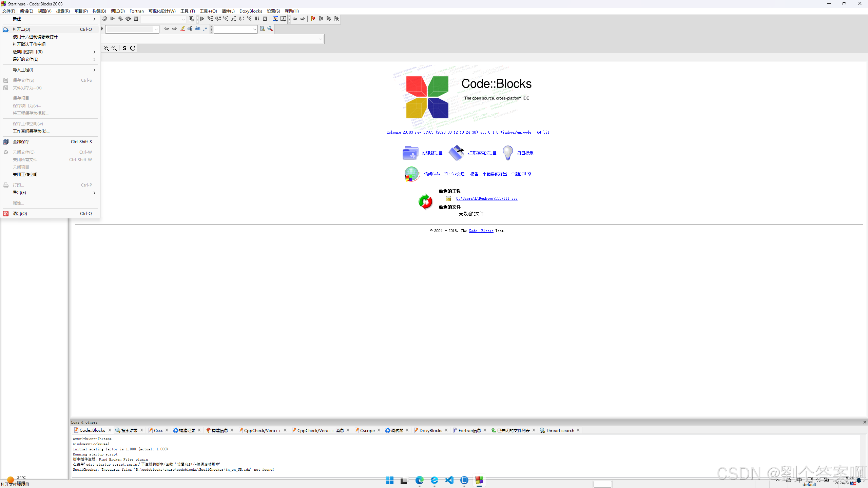Image resolution: width=868 pixels, height=488 pixels.
Task: Open the 创建新项目 link on the start page
Action: click(432, 153)
